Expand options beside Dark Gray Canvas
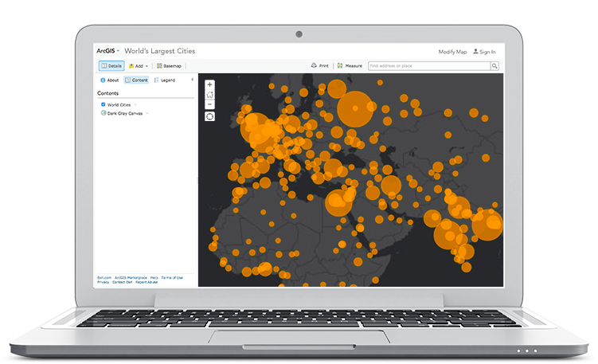The height and width of the screenshot is (364, 598). [147, 113]
